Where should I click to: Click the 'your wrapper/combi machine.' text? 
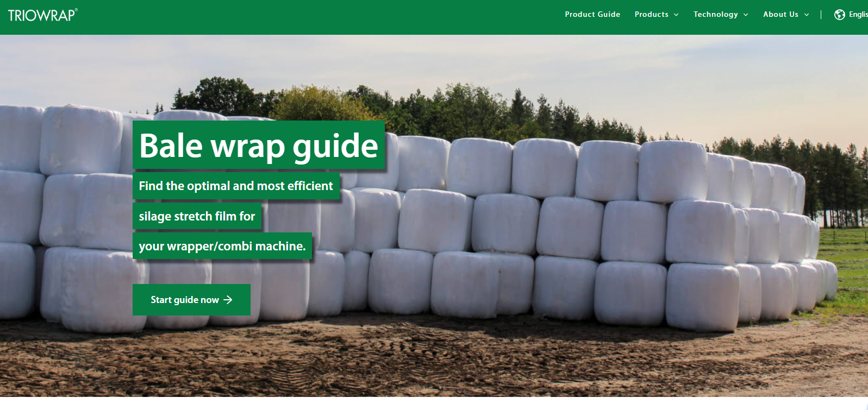(222, 247)
